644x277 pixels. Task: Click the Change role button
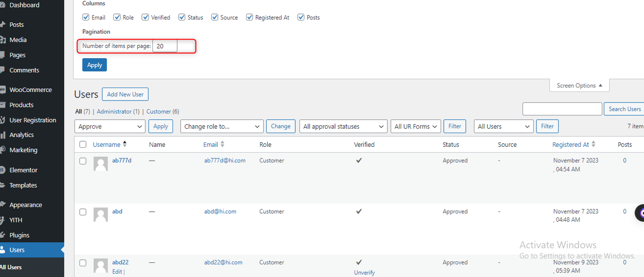pos(281,126)
